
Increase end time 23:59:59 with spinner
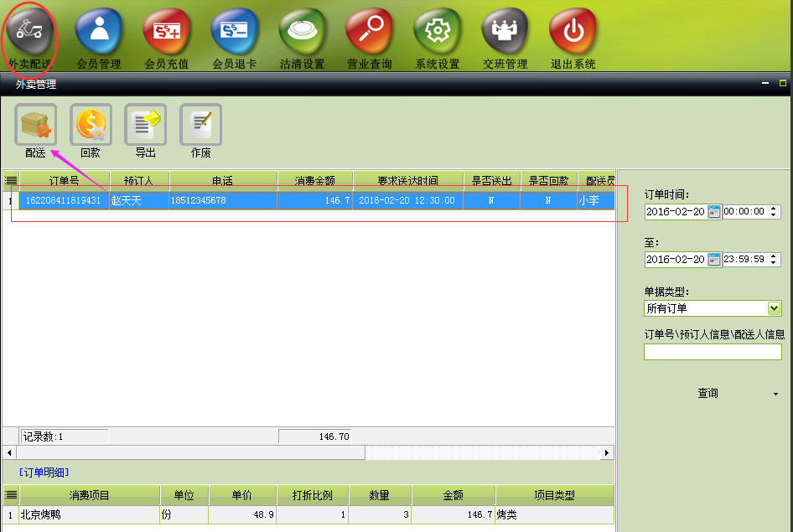773,256
